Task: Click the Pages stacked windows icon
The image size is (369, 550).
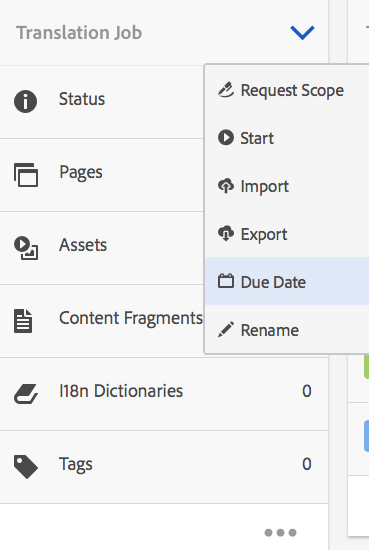Action: pos(26,175)
